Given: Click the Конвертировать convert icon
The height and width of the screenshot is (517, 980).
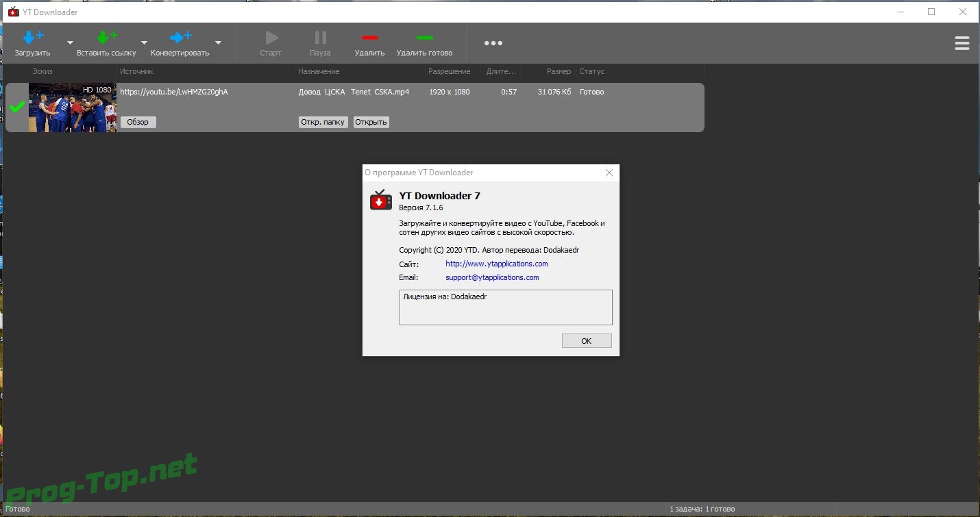Looking at the screenshot, I should pyautogui.click(x=180, y=37).
